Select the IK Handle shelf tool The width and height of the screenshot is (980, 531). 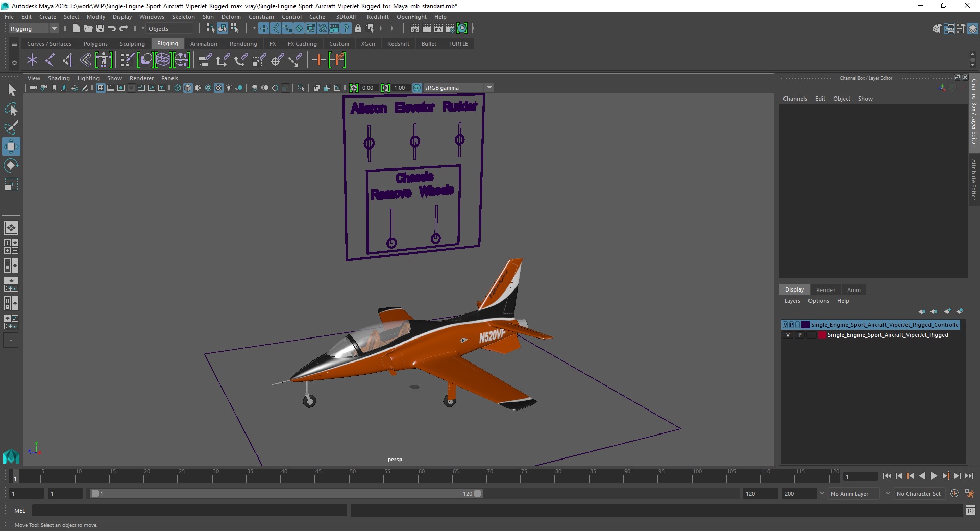[x=67, y=60]
